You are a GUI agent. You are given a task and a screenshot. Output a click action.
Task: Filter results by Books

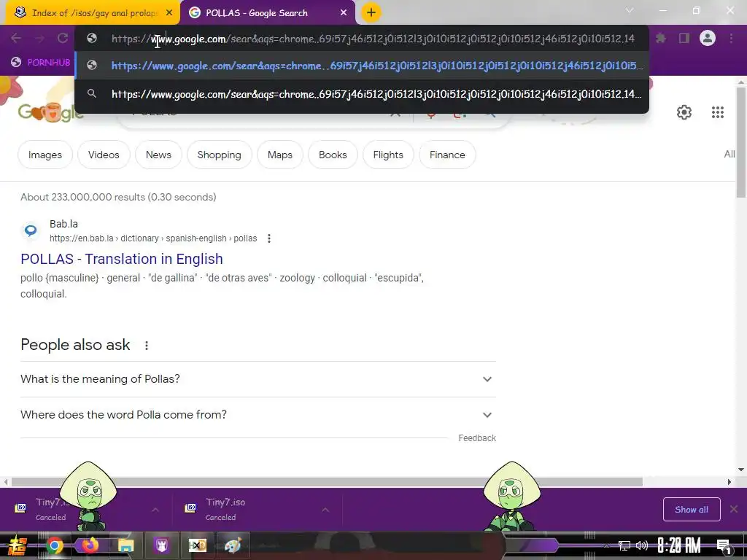point(333,155)
